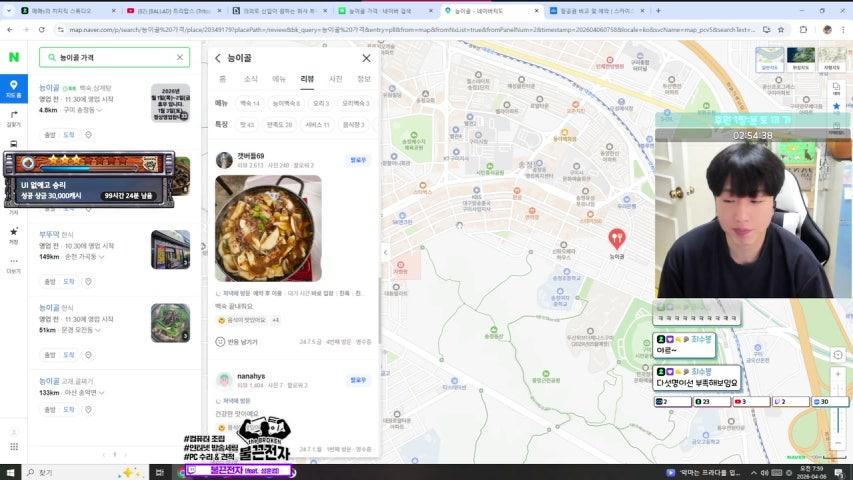Screen dimensions: 853x480
Task: Switch to the 사진 tab
Action: click(x=335, y=78)
